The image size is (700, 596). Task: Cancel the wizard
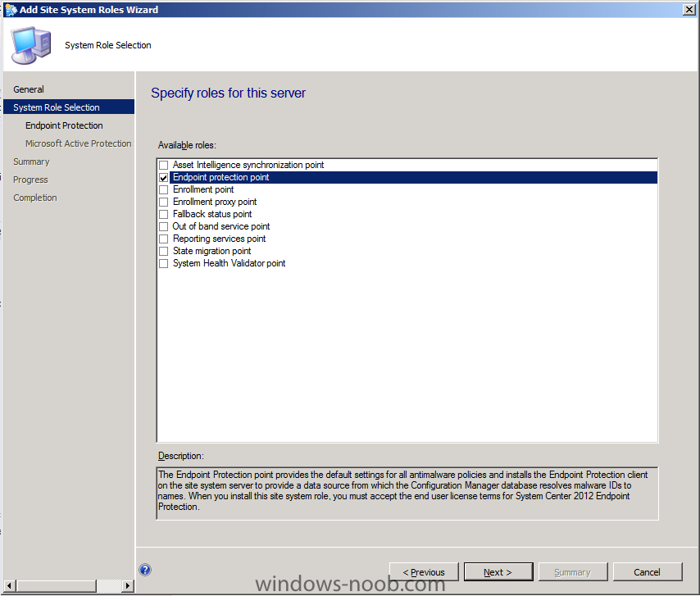[648, 572]
